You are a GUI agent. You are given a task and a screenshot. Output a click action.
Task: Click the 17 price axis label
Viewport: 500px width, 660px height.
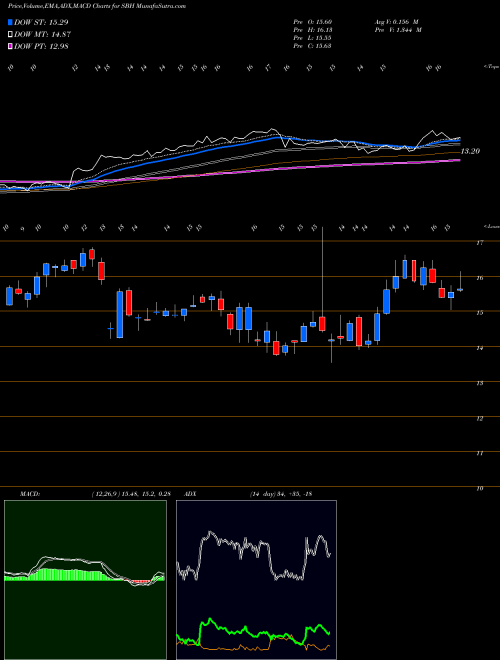pyautogui.click(x=480, y=242)
